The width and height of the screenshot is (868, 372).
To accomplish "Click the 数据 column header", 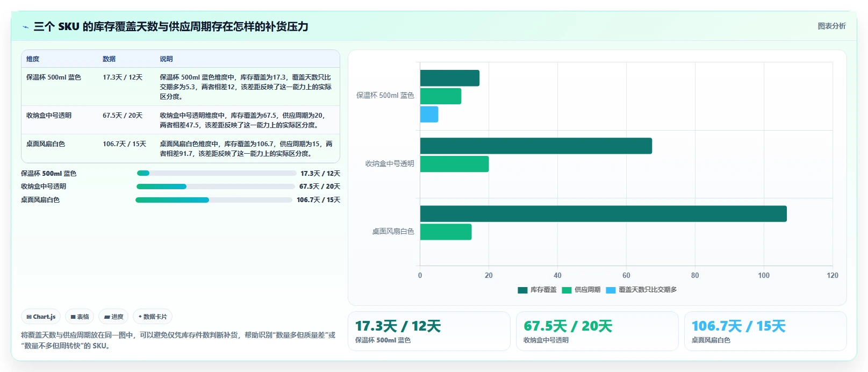I will [x=109, y=59].
